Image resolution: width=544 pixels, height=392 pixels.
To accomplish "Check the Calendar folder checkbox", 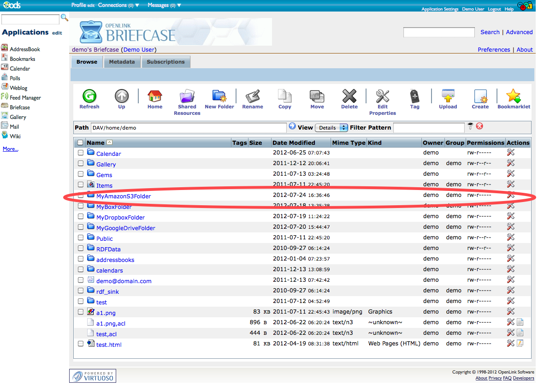I will tap(81, 153).
